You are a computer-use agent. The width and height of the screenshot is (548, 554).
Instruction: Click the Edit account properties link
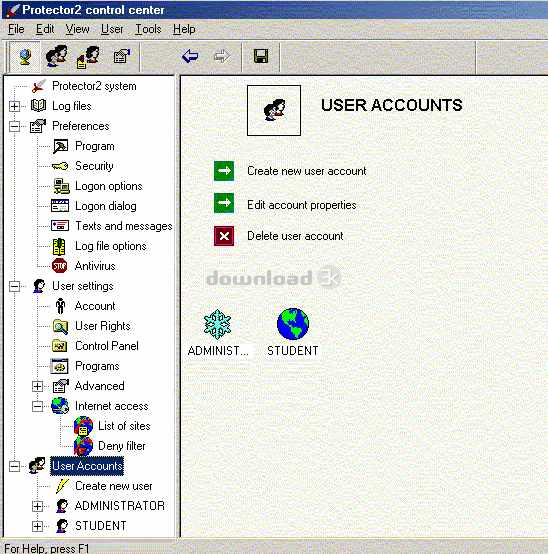pyautogui.click(x=302, y=205)
